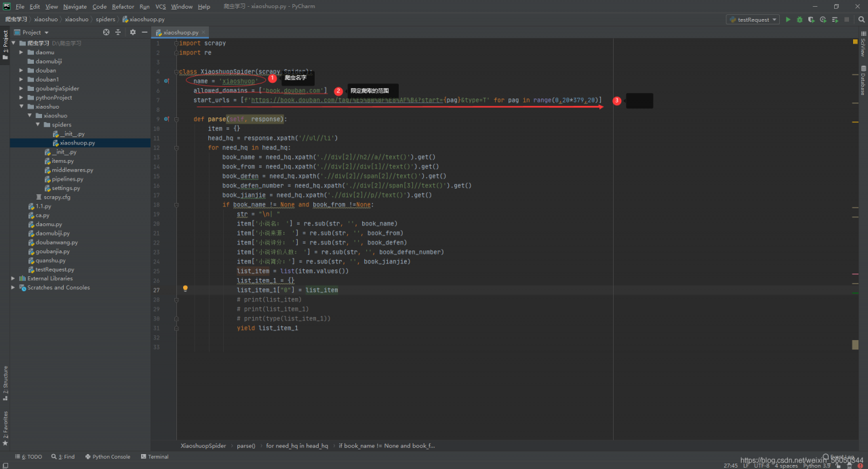This screenshot has height=469, width=868.
Task: Click the yellow inspection indicator square
Action: click(855, 42)
